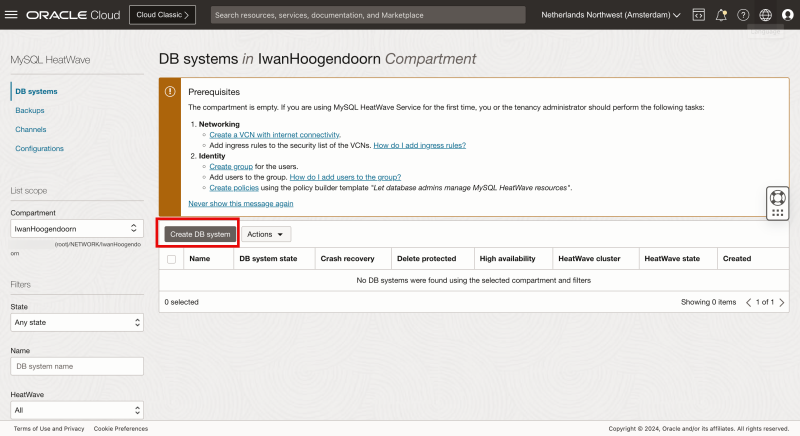Click Never show this message again link
The width and height of the screenshot is (800, 436).
(x=241, y=203)
